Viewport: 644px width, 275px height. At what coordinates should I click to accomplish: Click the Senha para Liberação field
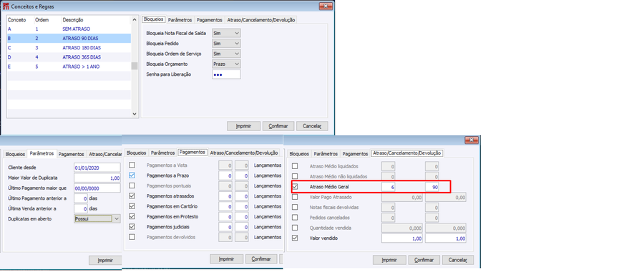click(x=226, y=74)
